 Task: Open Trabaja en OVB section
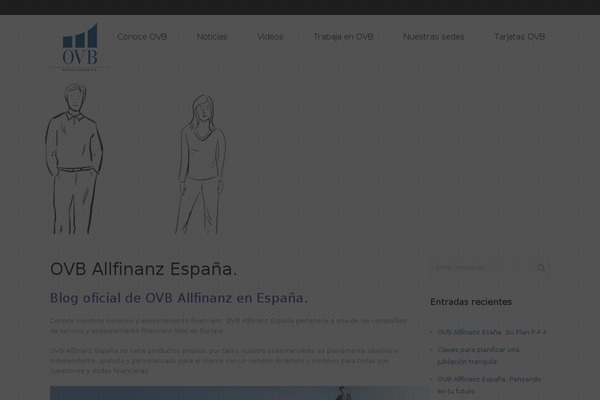coord(343,37)
